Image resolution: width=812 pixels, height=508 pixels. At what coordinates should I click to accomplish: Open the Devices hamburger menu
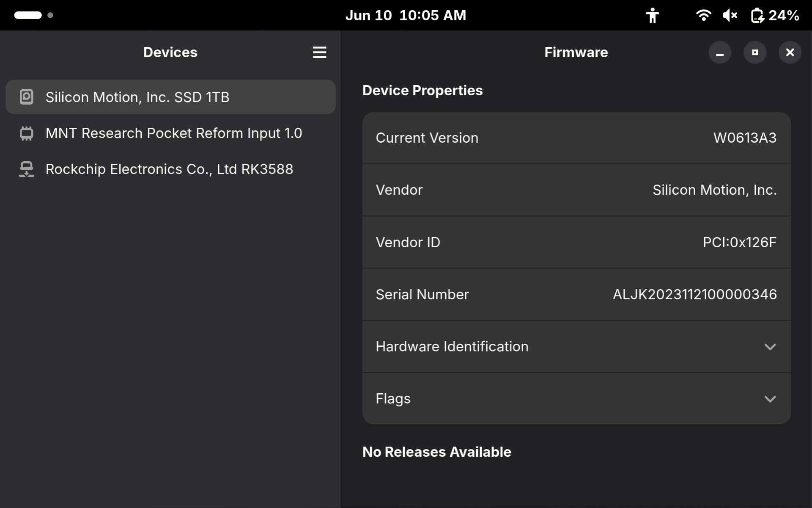tap(319, 52)
